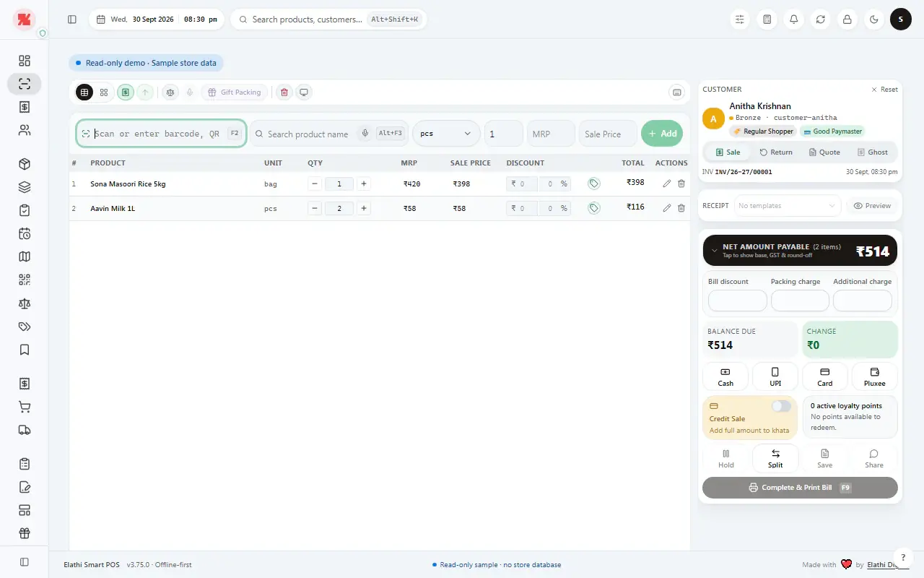Click Complete & Print Bill button
The image size is (924, 578).
[x=800, y=488]
